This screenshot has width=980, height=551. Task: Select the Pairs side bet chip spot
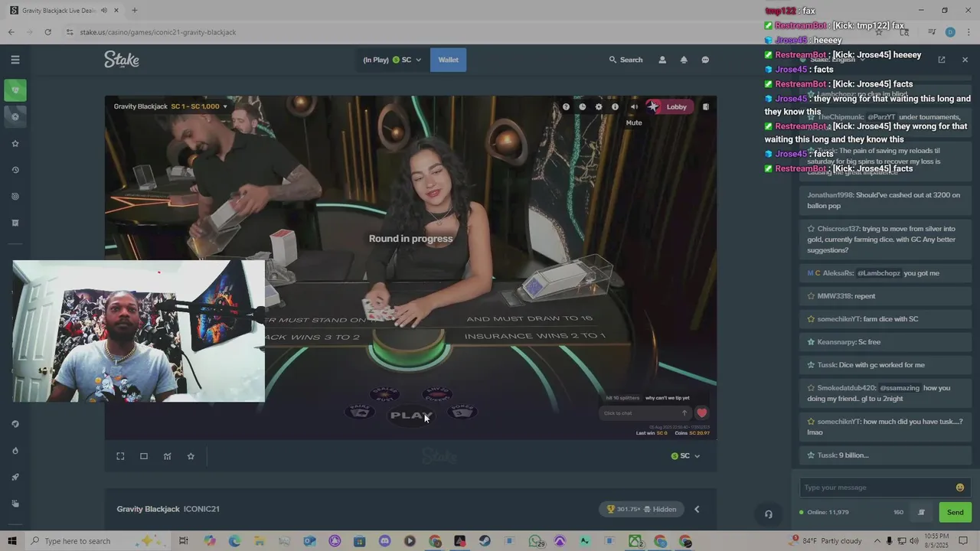360,412
